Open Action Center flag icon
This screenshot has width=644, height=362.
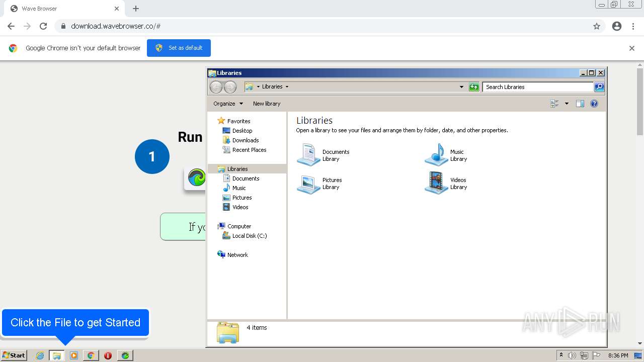(x=596, y=355)
